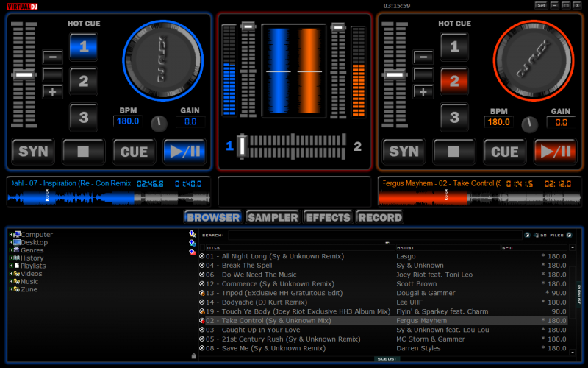
Task: Expand the Computer tree node
Action: 11,234
